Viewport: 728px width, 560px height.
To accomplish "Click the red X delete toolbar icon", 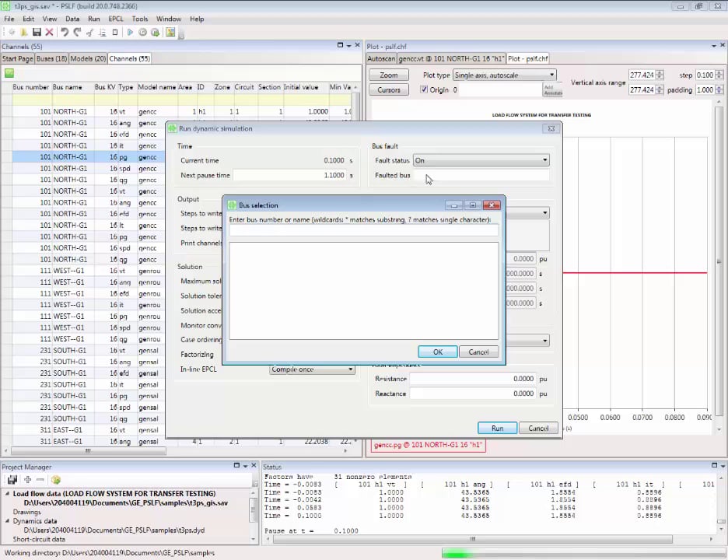I will click(49, 32).
